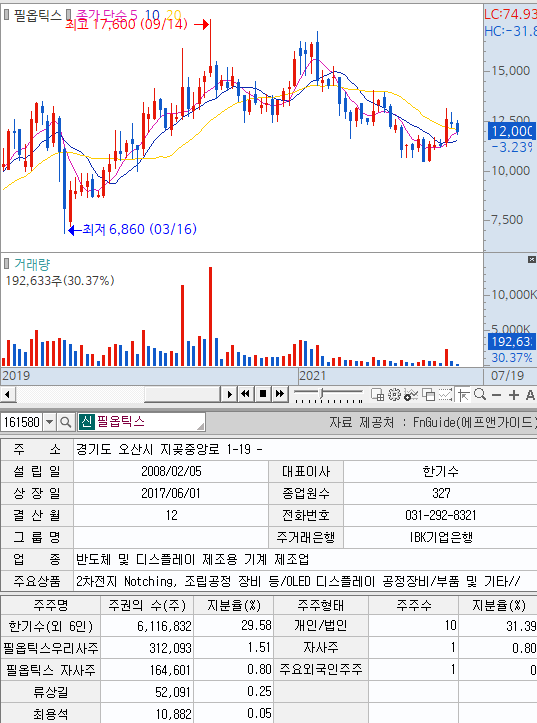Click the LC:74.93 indicator text
Image resolution: width=537 pixels, height=723 pixels.
tap(510, 14)
